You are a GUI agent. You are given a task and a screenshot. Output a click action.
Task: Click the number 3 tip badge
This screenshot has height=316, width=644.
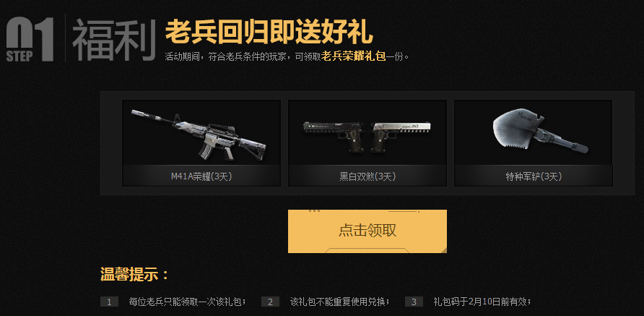pos(414,302)
